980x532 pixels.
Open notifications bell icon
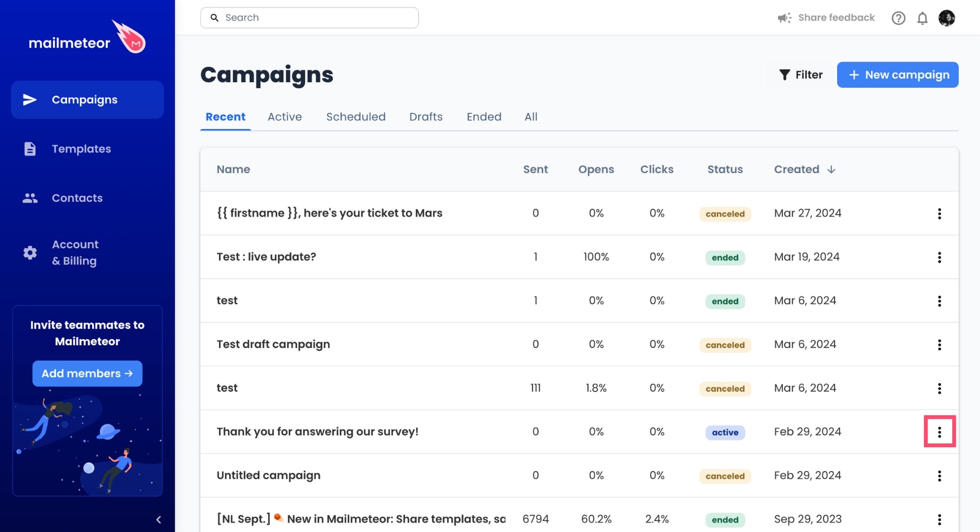(x=922, y=18)
